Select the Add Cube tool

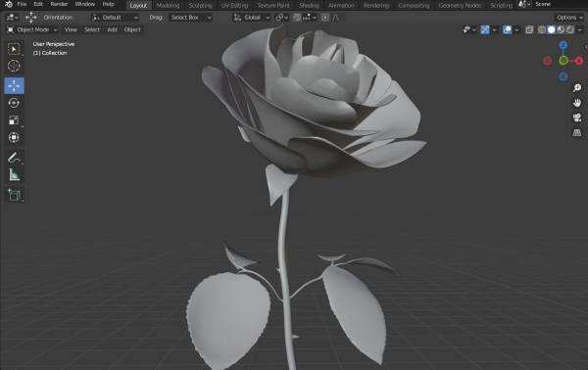tap(15, 195)
